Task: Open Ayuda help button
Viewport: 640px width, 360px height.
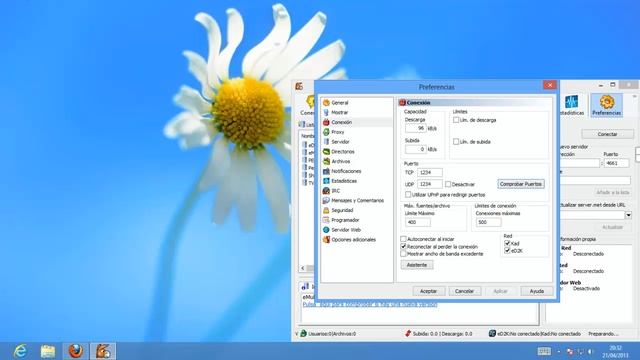Action: pos(537,291)
